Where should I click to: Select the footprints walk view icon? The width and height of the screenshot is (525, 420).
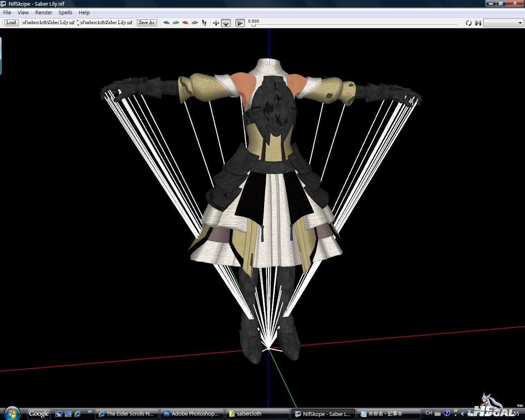(204, 23)
